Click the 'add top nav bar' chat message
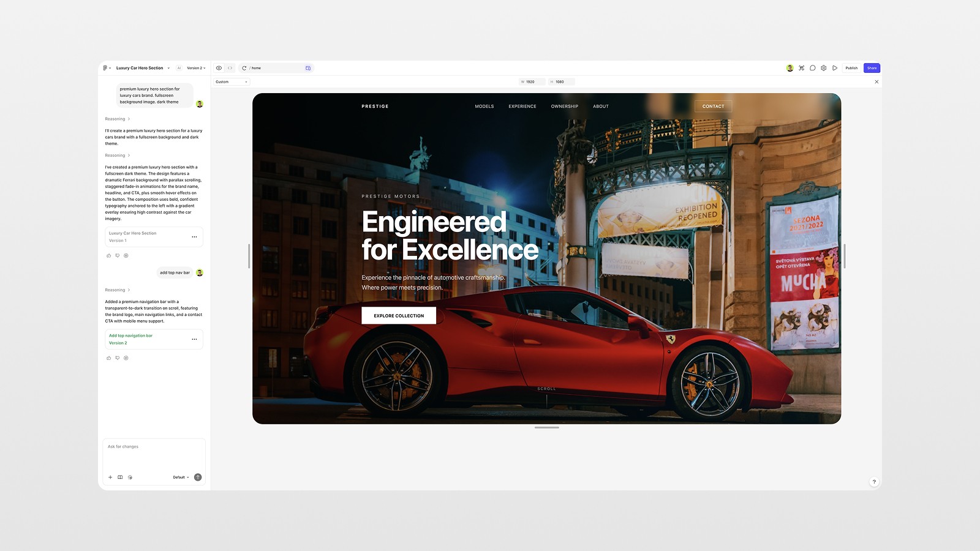The image size is (980, 551). [175, 272]
